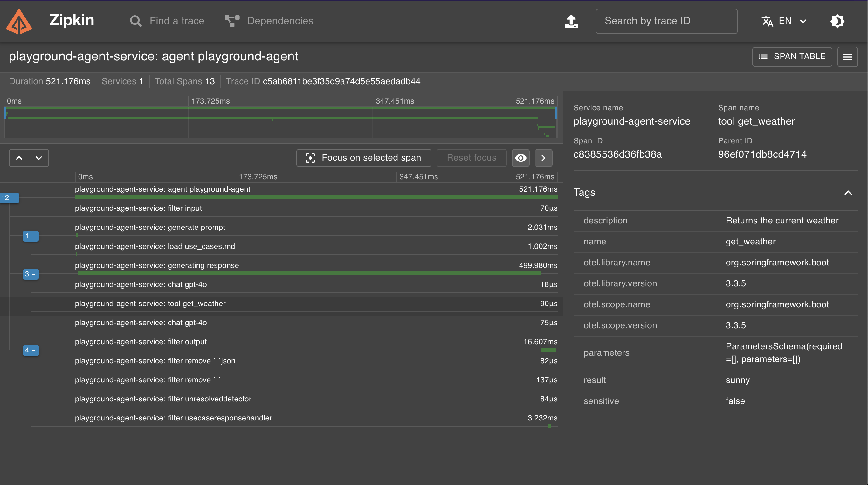Click the otel.library.name tag row

pos(715,263)
